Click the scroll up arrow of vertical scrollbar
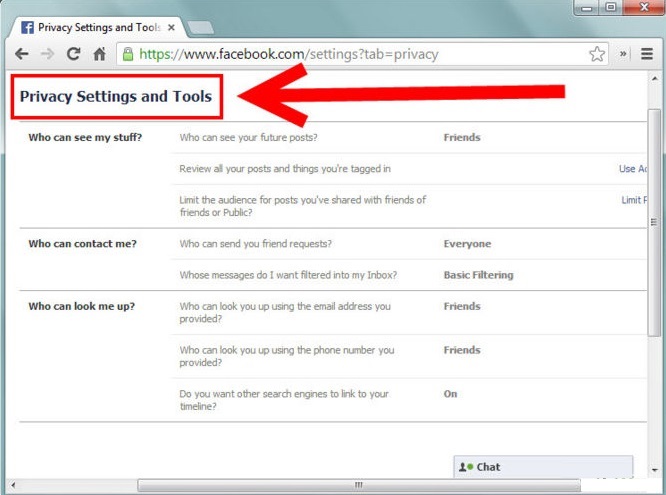 tap(655, 79)
